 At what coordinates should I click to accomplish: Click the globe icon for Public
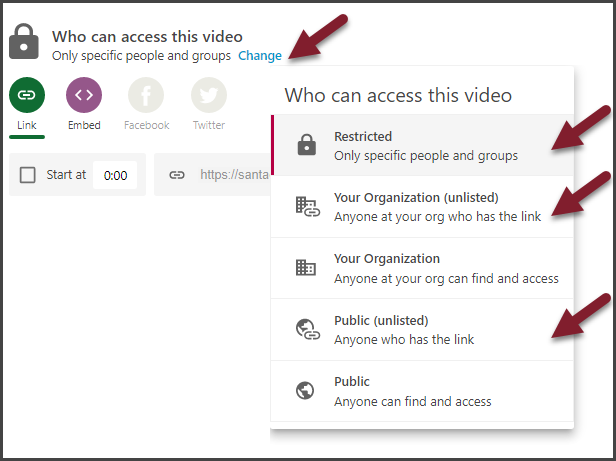305,391
